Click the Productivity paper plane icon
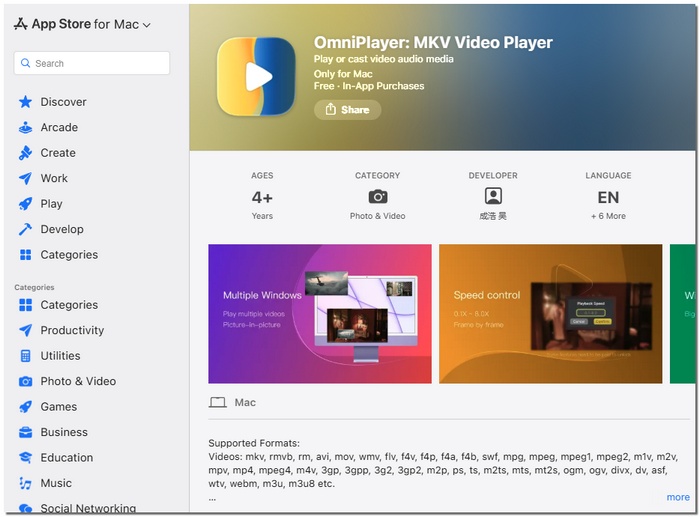 click(x=25, y=330)
